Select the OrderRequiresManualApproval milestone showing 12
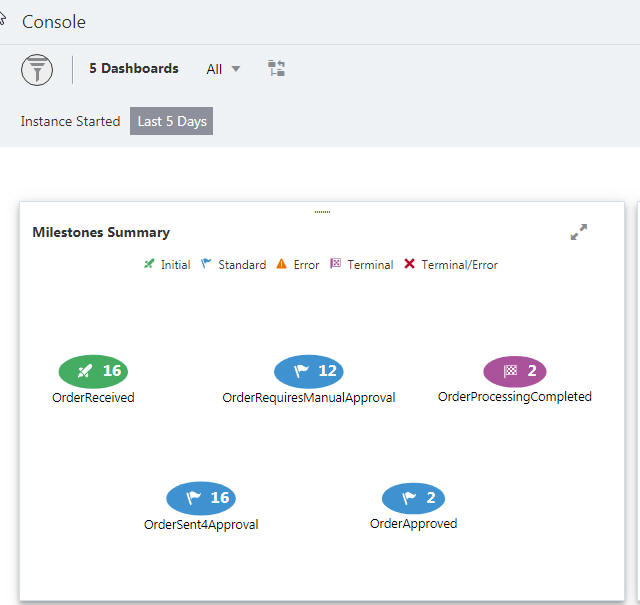640x605 pixels. (309, 371)
